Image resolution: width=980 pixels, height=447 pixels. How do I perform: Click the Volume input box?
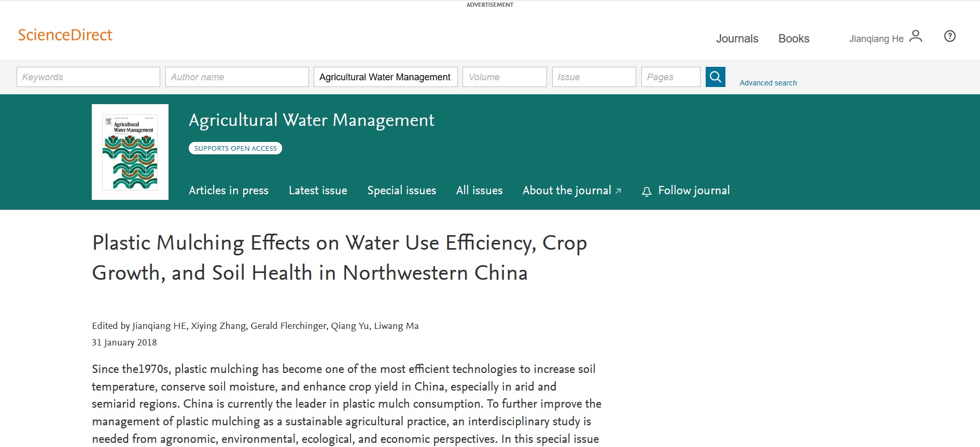[x=505, y=77]
